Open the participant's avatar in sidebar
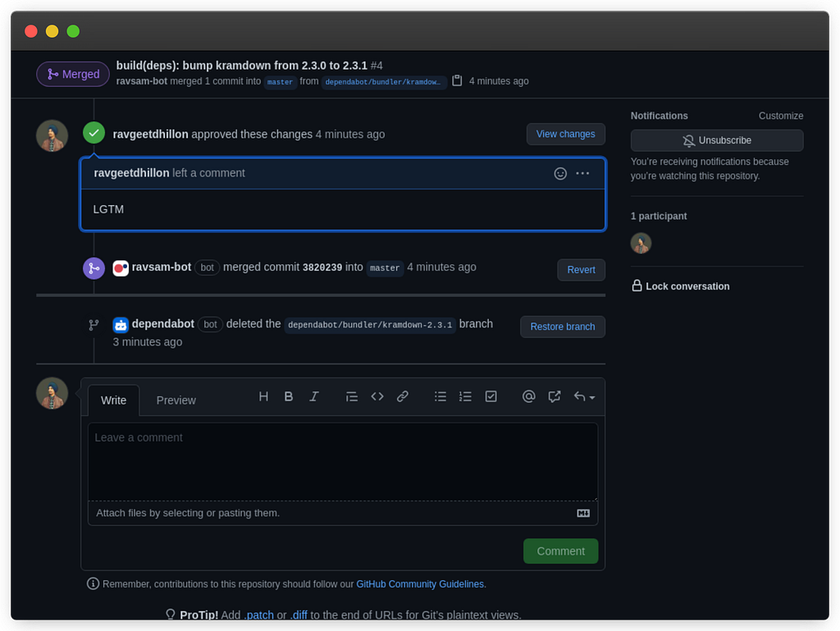840x631 pixels. (641, 243)
